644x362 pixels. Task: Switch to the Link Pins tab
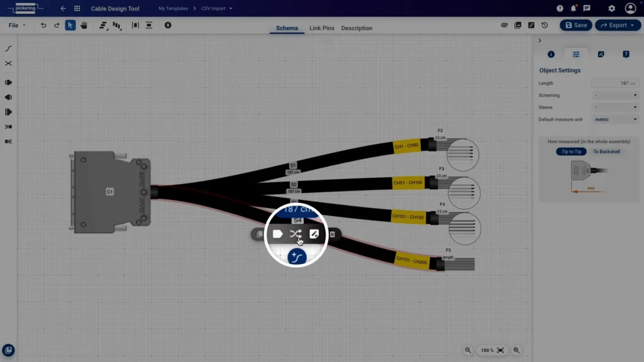tap(321, 28)
